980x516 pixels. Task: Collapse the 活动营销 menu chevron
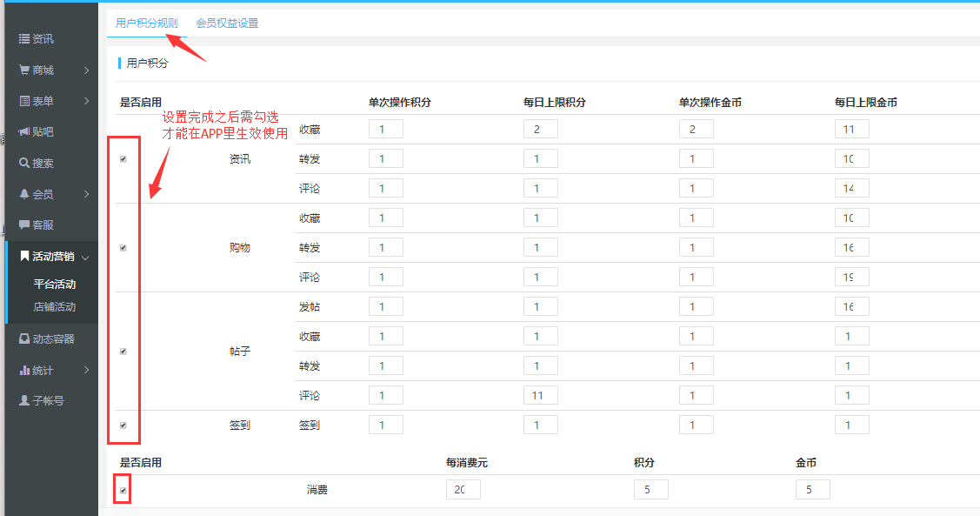pos(85,257)
